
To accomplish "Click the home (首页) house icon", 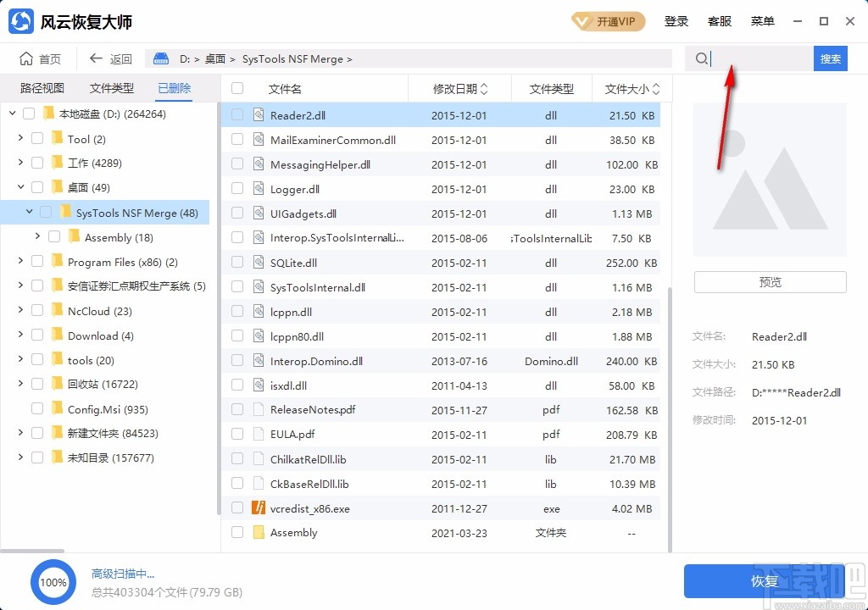I will click(x=26, y=58).
